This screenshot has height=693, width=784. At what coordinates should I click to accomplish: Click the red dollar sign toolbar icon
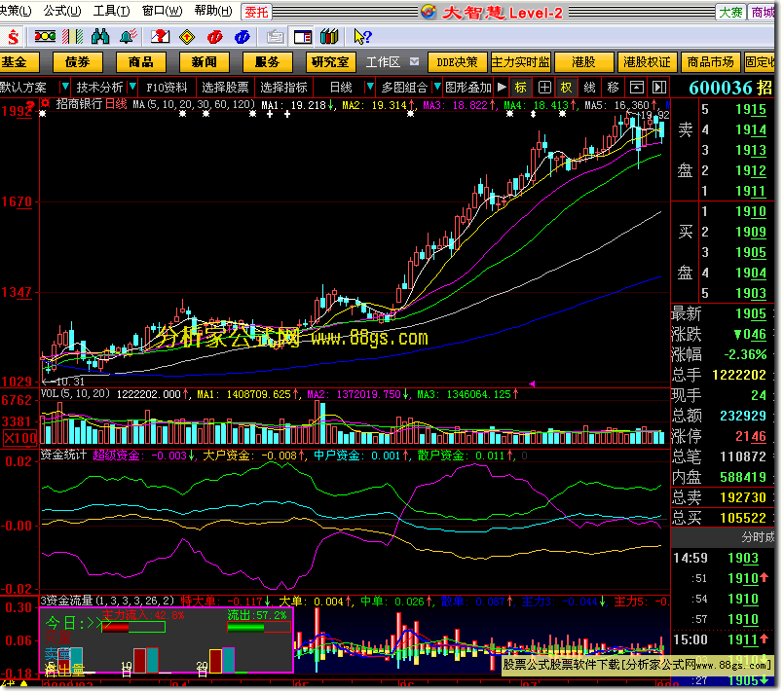pyautogui.click(x=13, y=37)
